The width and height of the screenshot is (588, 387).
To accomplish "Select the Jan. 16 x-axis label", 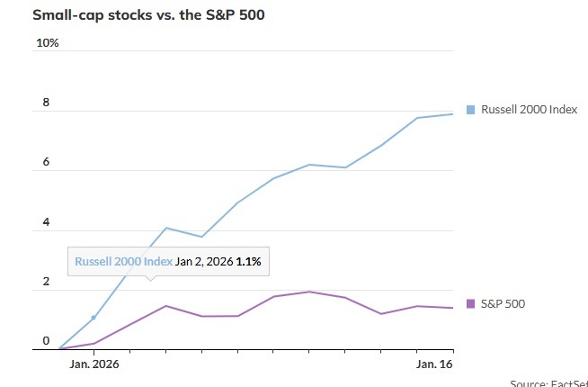I will coord(434,364).
